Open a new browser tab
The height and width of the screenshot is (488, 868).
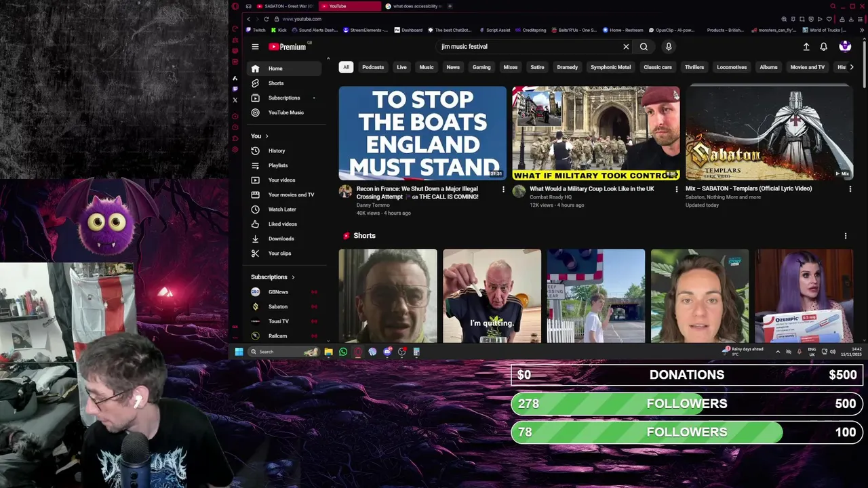450,6
